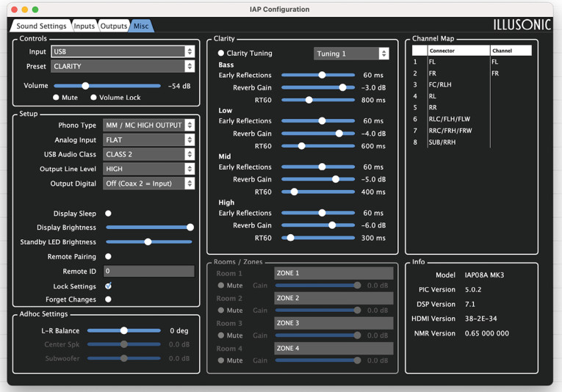Screen dimensions: 562x392
Task: Toggle the Volume Lock option
Action: [93, 98]
